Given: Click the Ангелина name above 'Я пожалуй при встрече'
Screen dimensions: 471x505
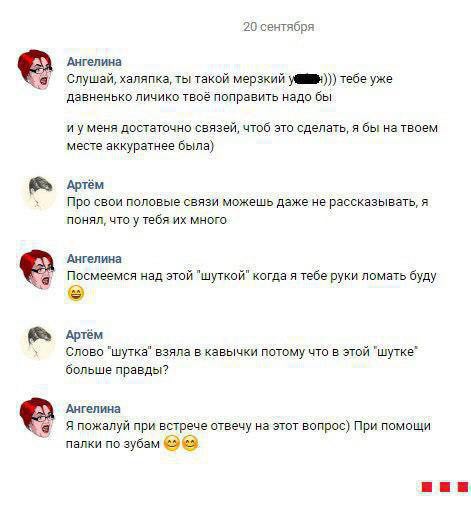Looking at the screenshot, I should tap(93, 409).
